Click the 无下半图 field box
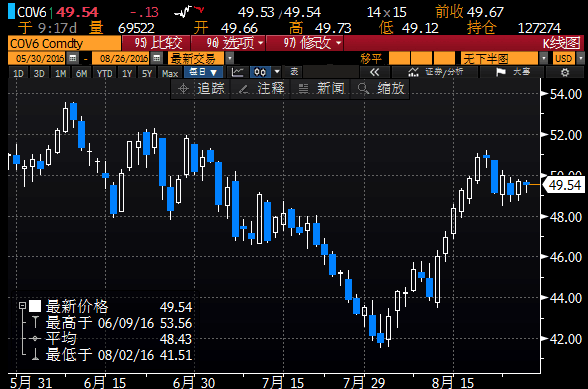The image size is (588, 389). pos(500,58)
